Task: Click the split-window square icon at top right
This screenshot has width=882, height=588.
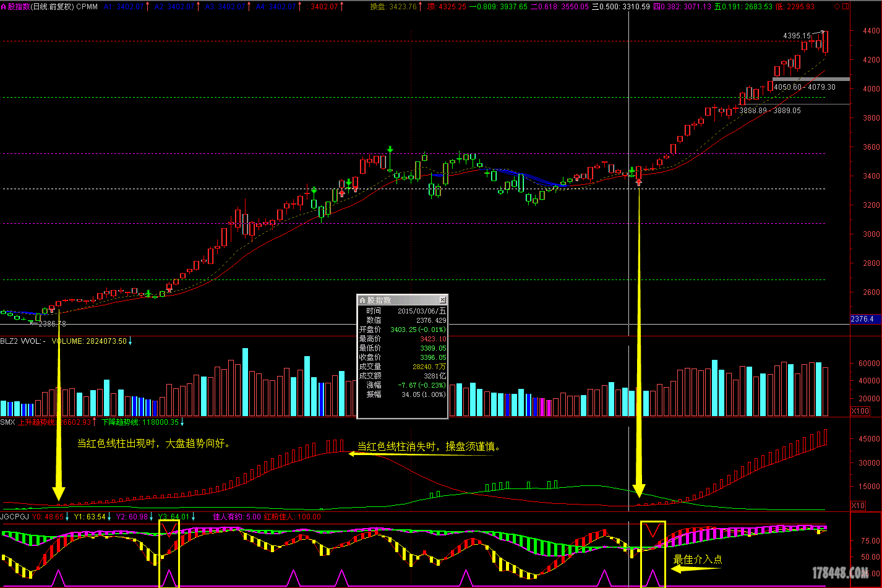Action: (x=846, y=6)
